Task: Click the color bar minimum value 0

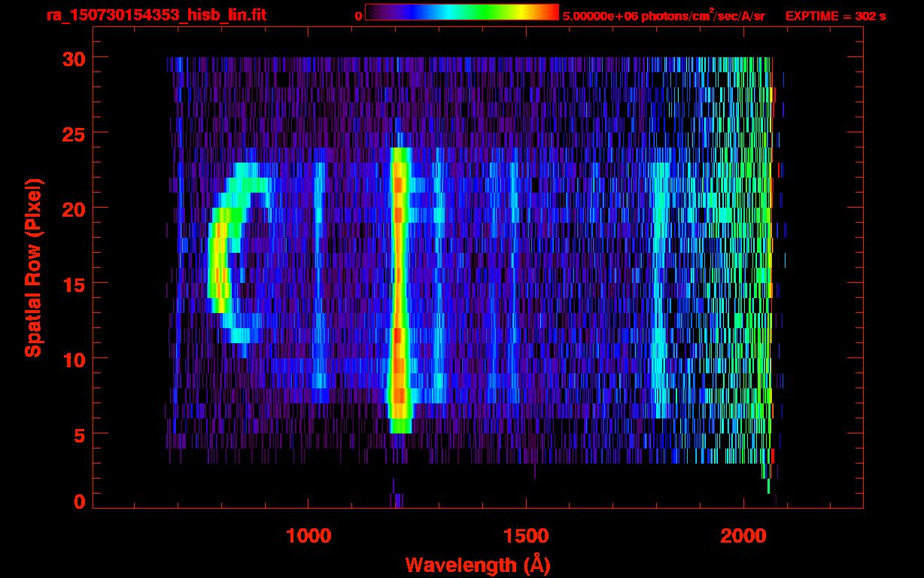Action: (x=359, y=16)
